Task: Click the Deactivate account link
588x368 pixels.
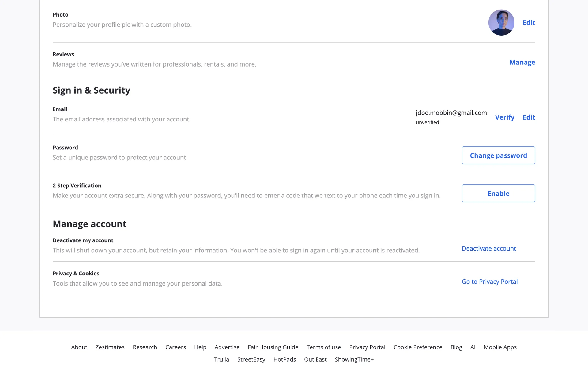Action: (x=488, y=248)
